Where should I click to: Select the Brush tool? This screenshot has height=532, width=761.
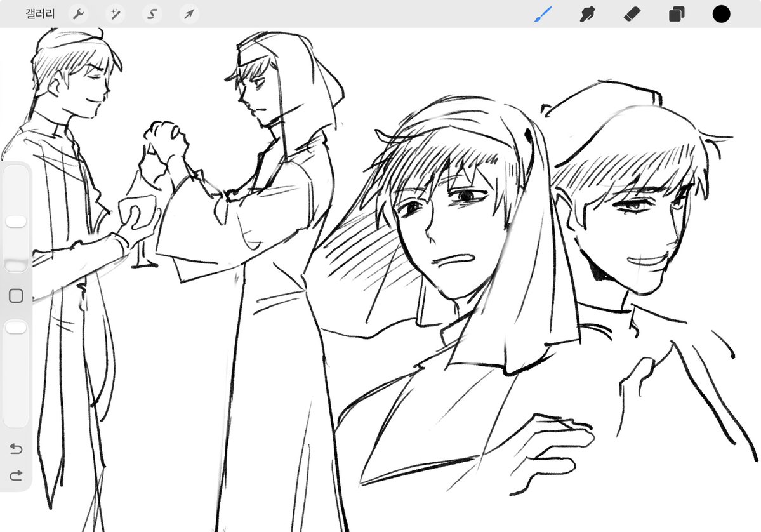click(543, 14)
